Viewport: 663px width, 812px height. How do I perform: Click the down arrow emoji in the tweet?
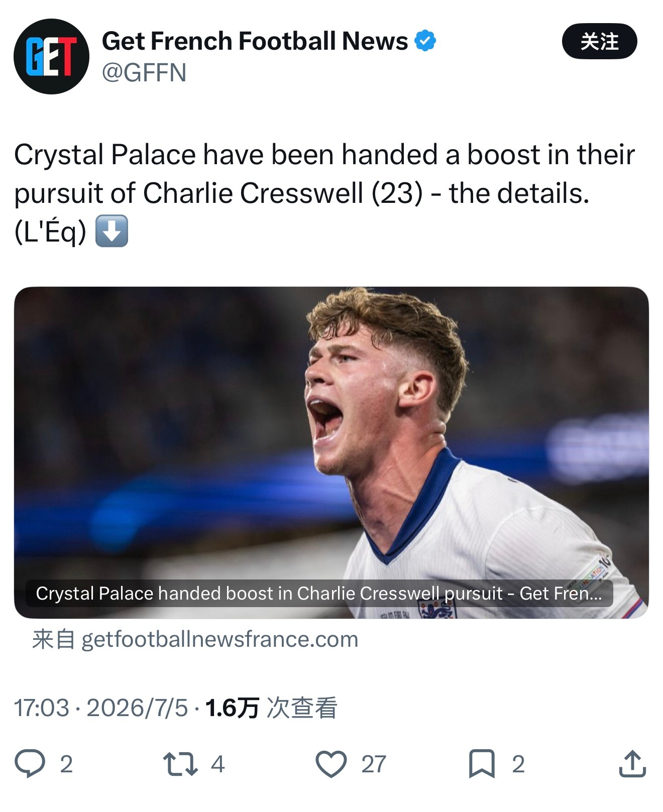(112, 231)
